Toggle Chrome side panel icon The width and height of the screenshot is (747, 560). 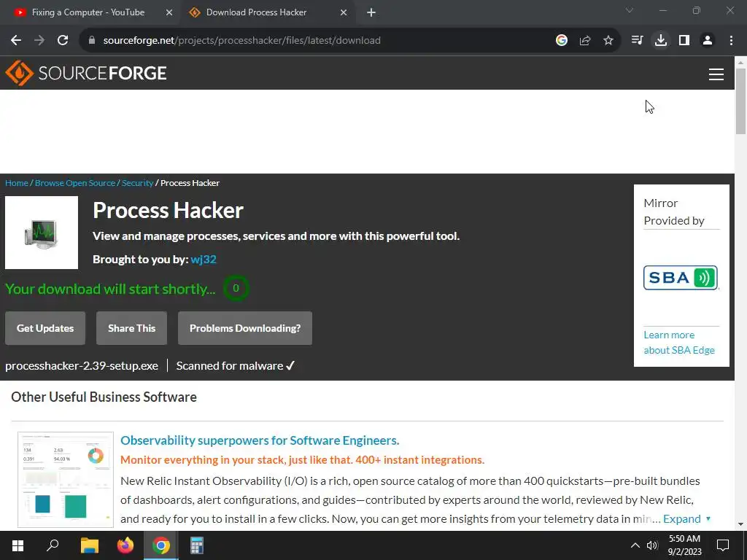[x=684, y=41]
